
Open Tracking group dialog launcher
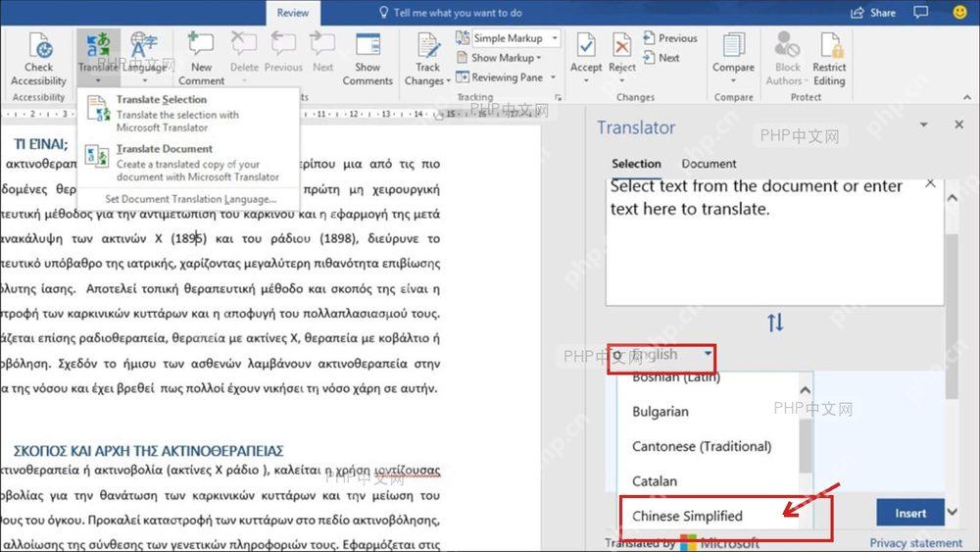(559, 97)
